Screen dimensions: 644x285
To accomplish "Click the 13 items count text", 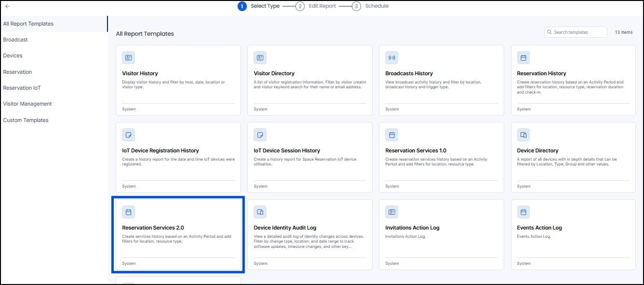I will [x=624, y=32].
